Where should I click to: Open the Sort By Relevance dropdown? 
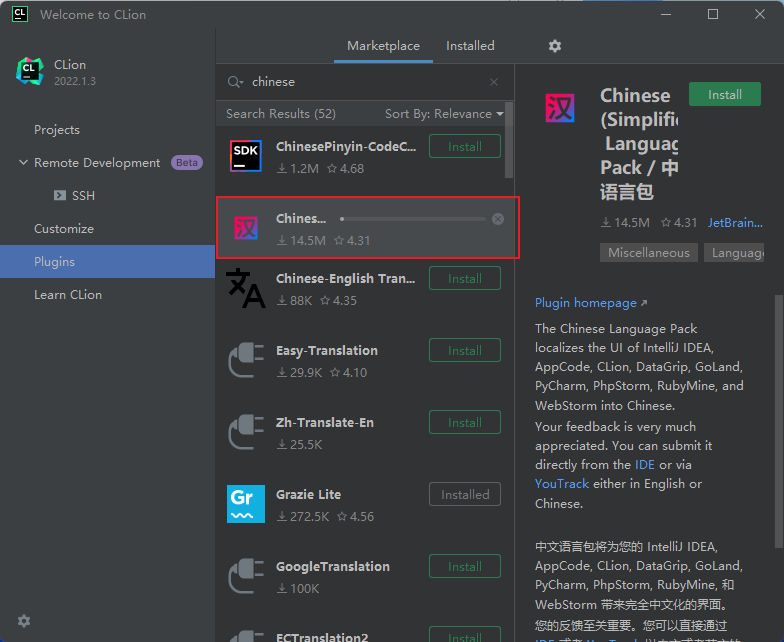pos(444,114)
